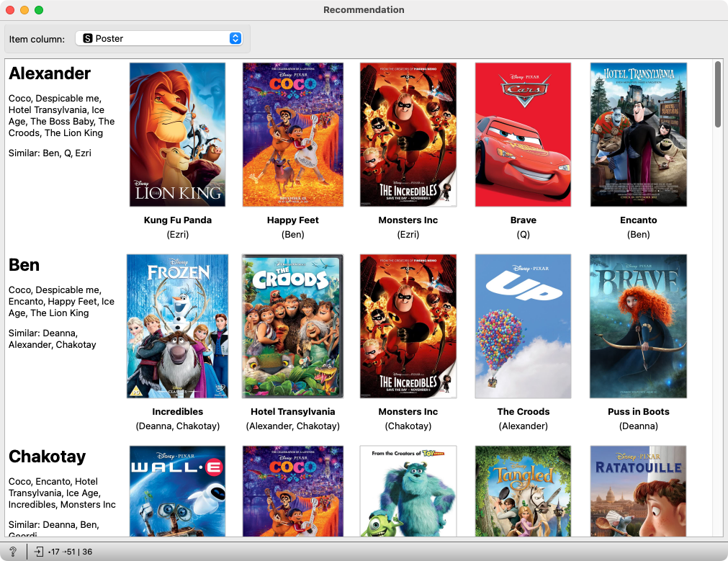This screenshot has height=561, width=728.
Task: Click the Brave poster in Ben's row
Action: click(x=639, y=326)
